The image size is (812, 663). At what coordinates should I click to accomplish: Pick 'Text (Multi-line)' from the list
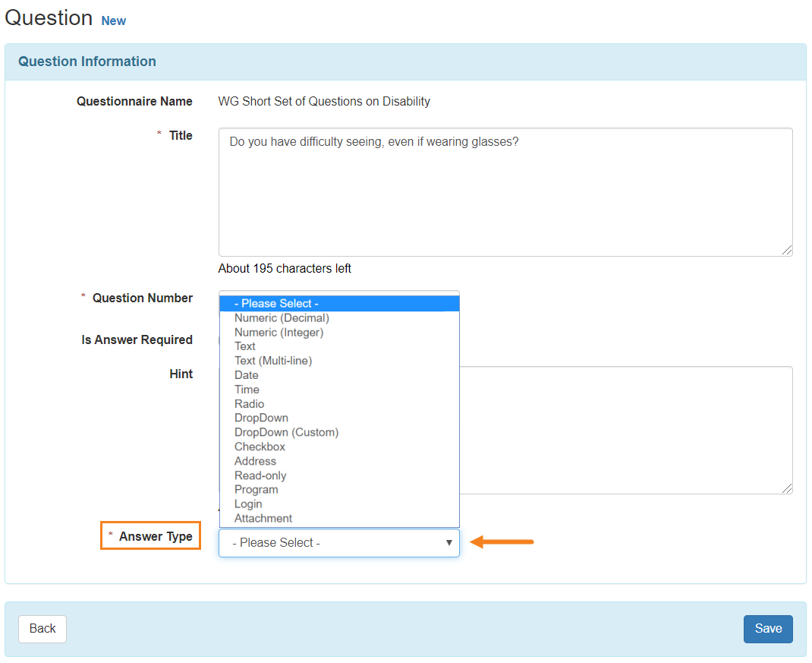(273, 361)
